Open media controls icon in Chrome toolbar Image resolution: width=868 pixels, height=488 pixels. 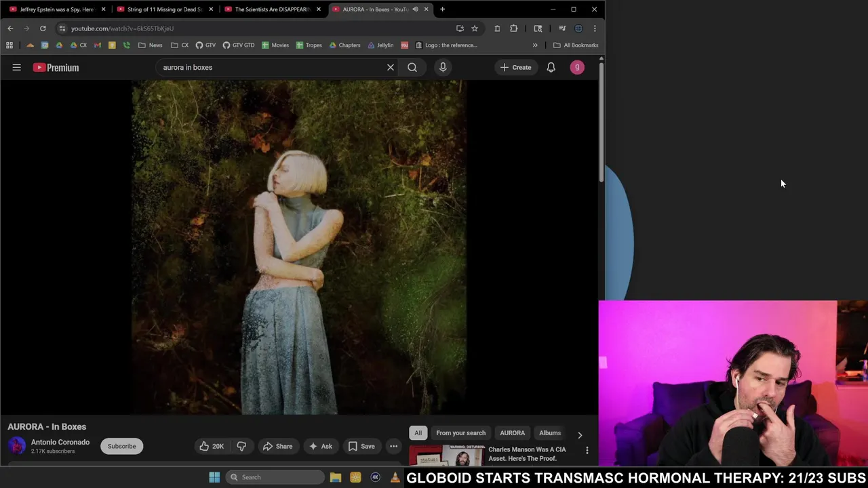coord(562,28)
